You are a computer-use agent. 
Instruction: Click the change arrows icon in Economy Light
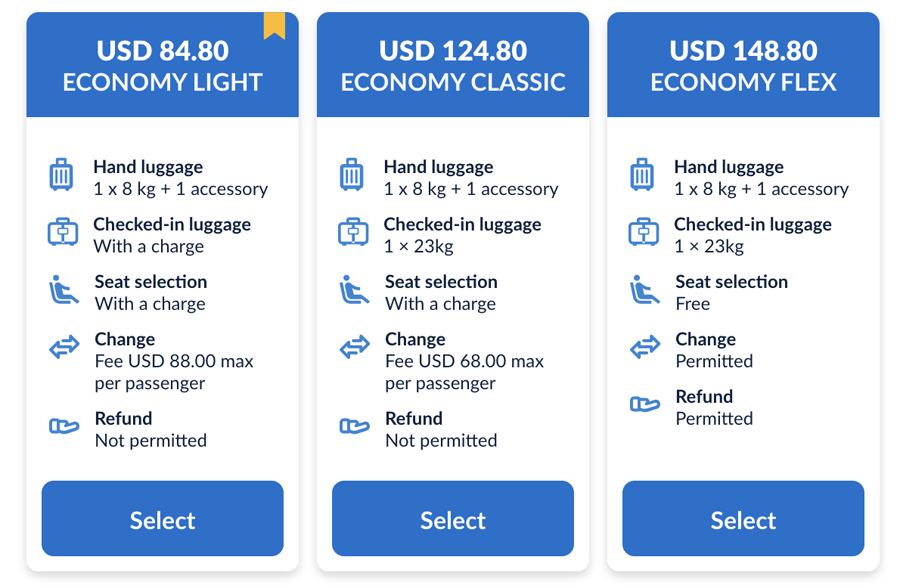(64, 347)
